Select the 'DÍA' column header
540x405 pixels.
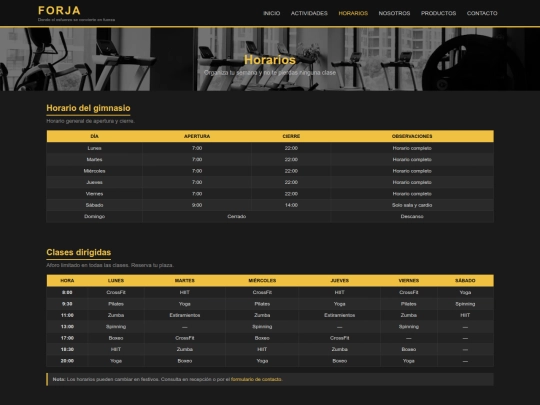[94, 136]
